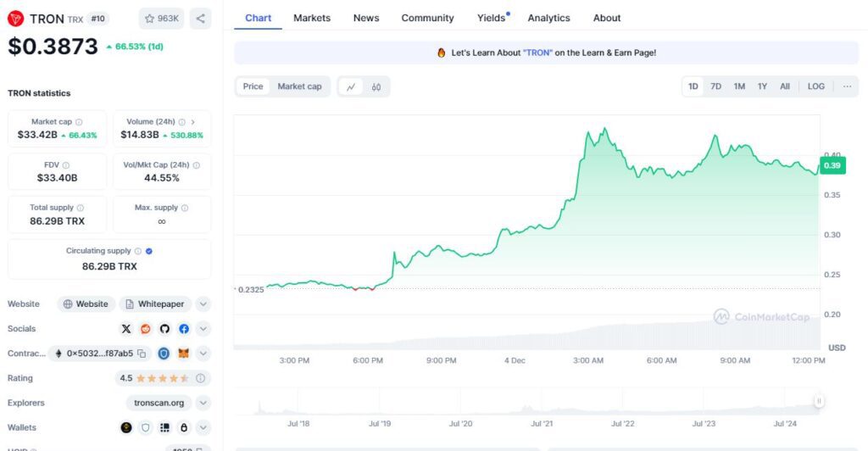The width and height of the screenshot is (868, 451).
Task: Open the About tab
Action: (x=607, y=18)
